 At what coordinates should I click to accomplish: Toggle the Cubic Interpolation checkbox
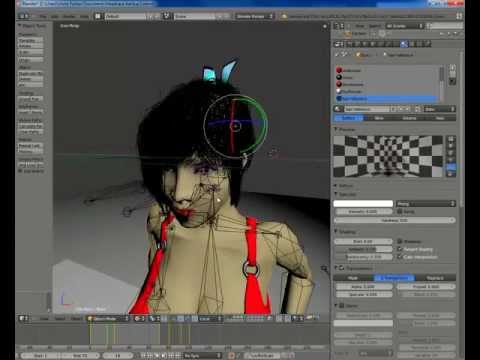pyautogui.click(x=400, y=257)
